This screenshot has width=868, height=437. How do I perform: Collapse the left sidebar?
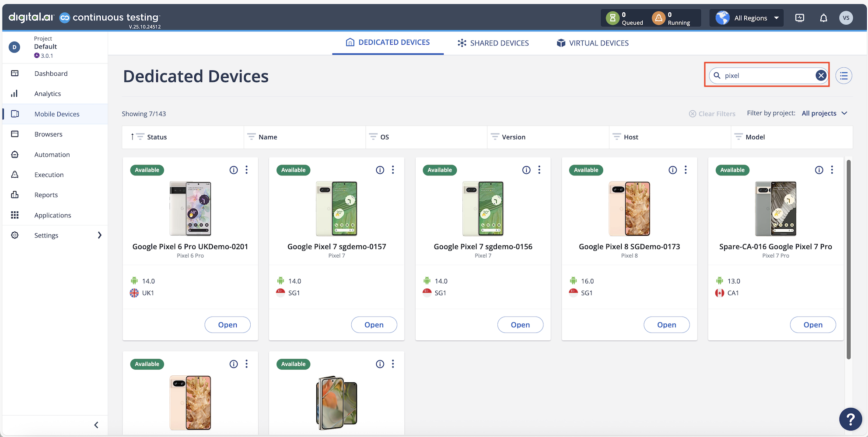96,425
